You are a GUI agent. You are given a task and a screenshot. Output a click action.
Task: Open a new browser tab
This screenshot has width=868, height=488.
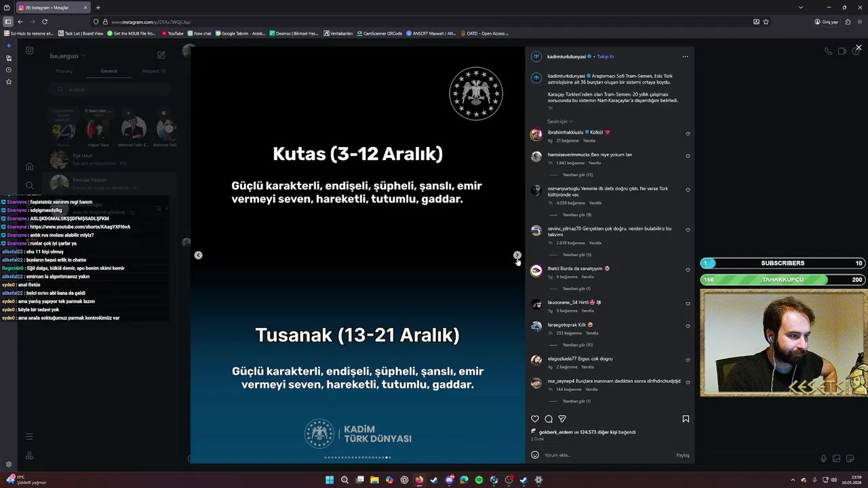click(98, 7)
